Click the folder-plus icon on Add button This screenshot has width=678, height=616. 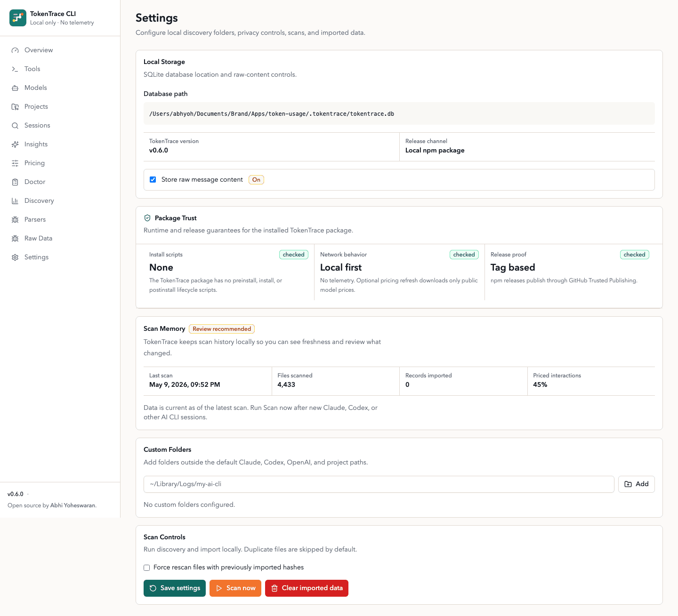click(628, 484)
